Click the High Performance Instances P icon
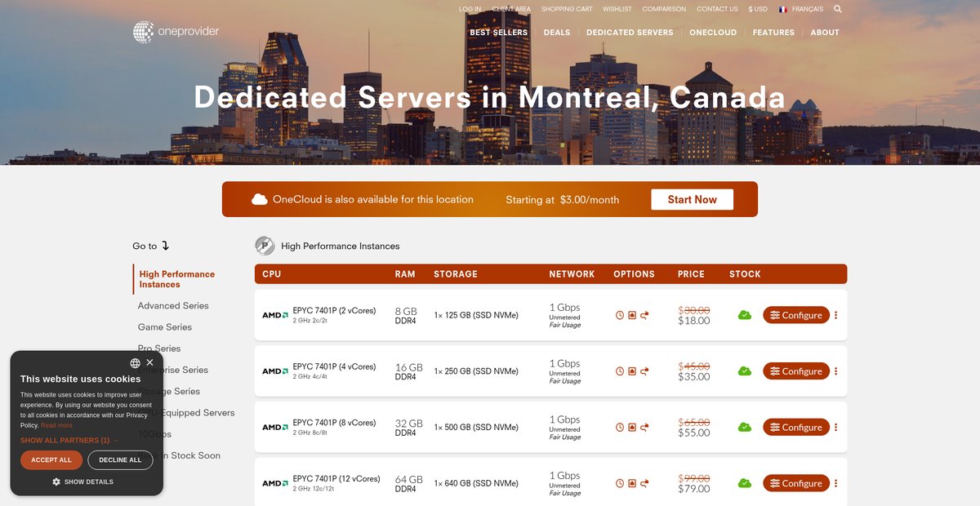The image size is (980, 506). 265,246
